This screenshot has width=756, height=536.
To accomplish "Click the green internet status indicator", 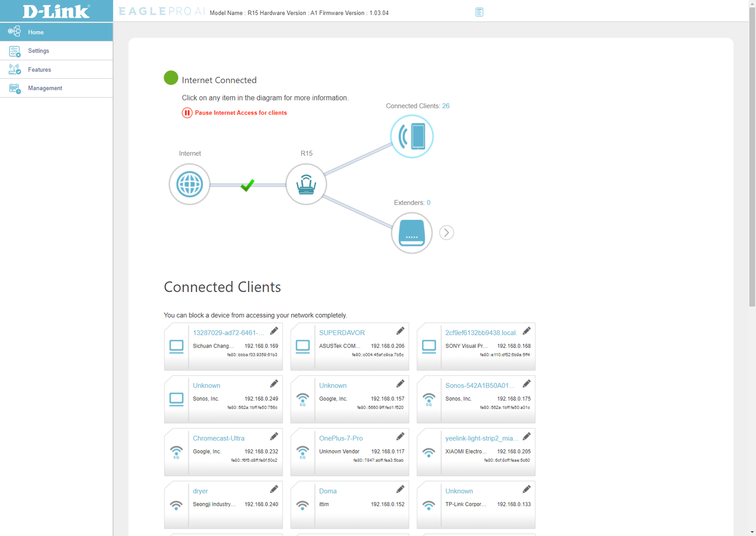I will (x=171, y=78).
